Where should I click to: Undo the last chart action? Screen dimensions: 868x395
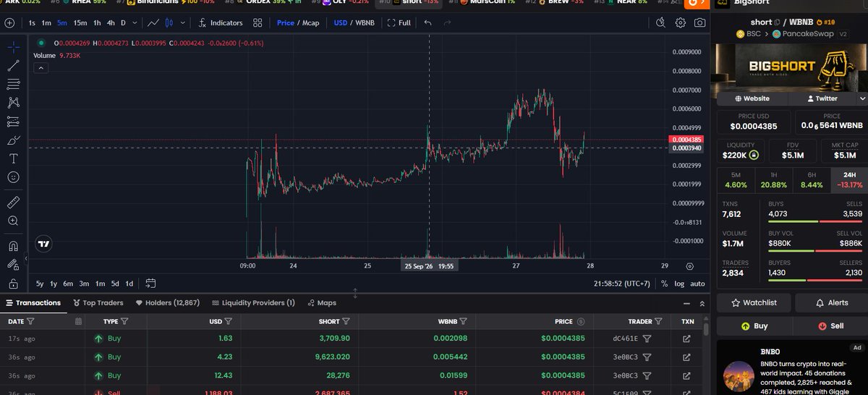pos(428,22)
